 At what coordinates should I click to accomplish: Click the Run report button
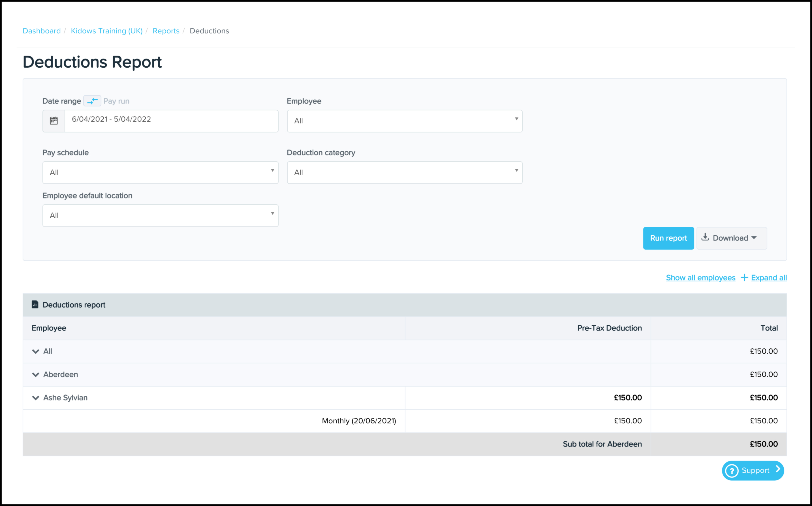pyautogui.click(x=668, y=238)
